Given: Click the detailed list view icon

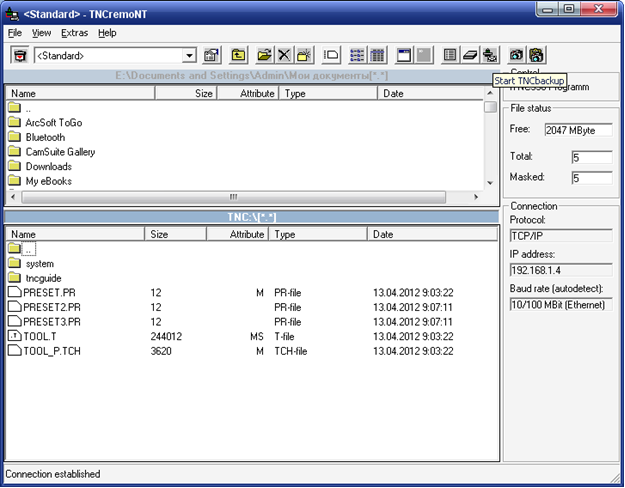Looking at the screenshot, I should pyautogui.click(x=377, y=56).
